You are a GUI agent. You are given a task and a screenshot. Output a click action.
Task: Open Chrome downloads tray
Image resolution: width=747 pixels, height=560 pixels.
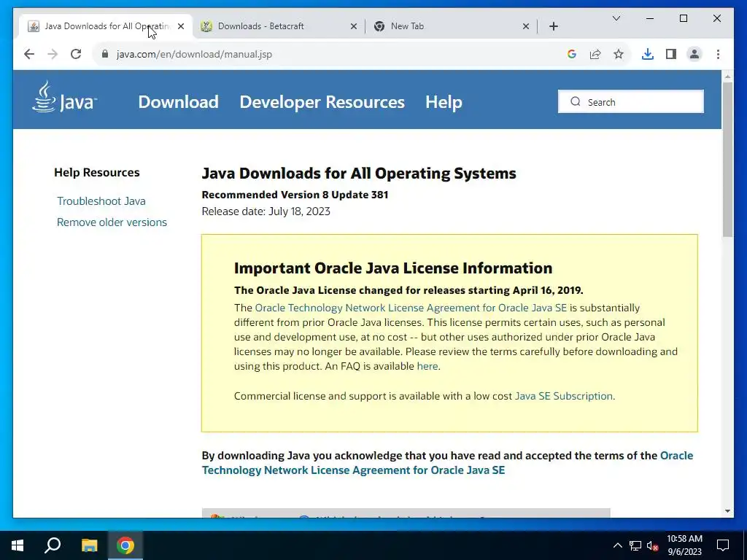648,54
